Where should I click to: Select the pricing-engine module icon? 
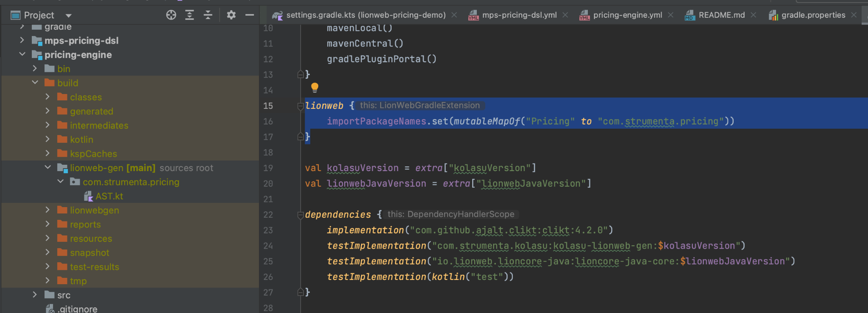[x=37, y=55]
